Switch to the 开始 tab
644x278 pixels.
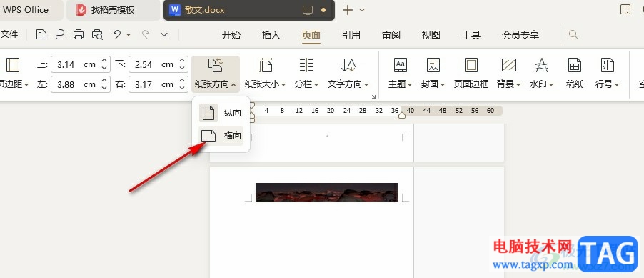click(231, 35)
